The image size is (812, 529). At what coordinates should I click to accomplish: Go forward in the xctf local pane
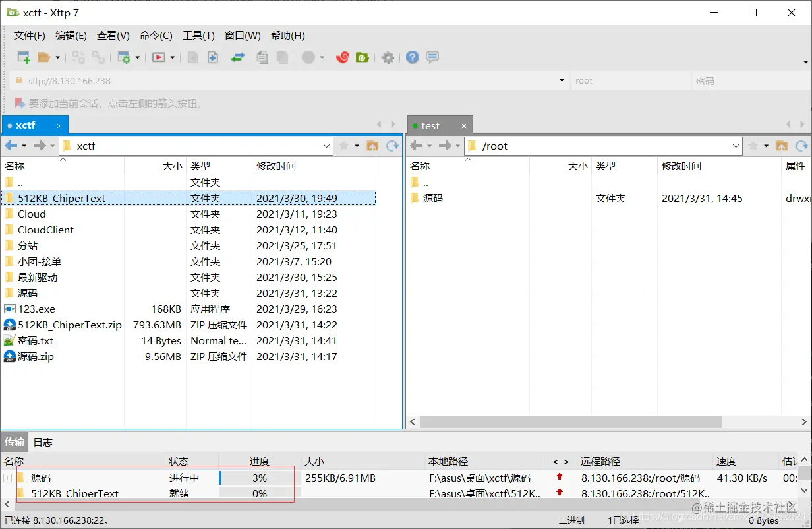click(x=40, y=146)
